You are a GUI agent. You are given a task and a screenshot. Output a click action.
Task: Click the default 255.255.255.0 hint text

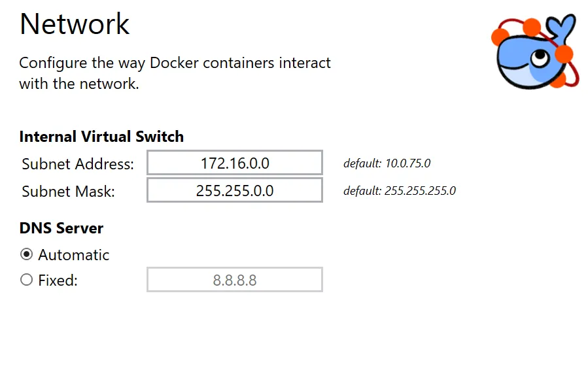(x=400, y=191)
